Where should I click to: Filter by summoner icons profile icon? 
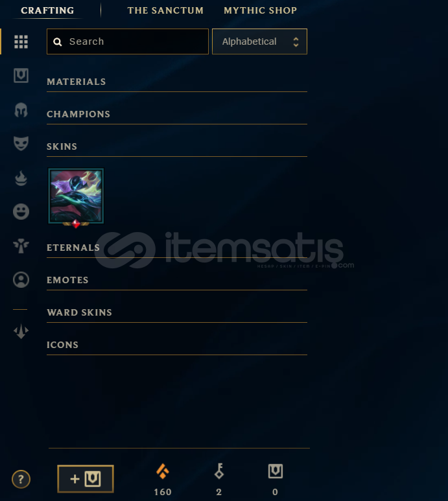point(21,279)
